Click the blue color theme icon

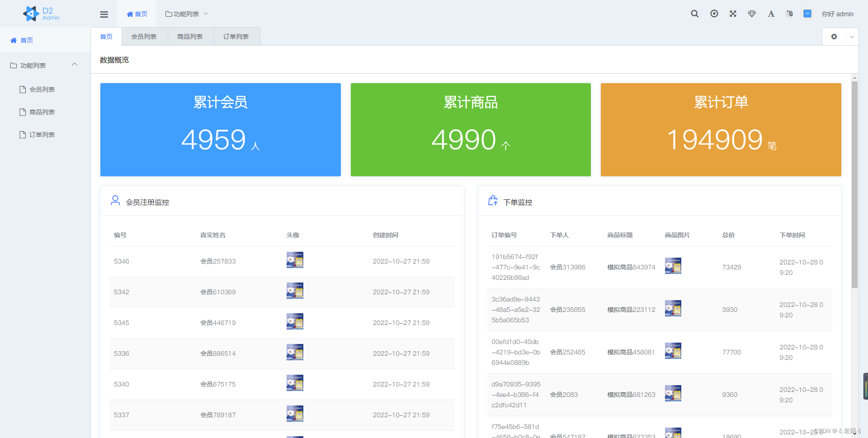pos(807,14)
